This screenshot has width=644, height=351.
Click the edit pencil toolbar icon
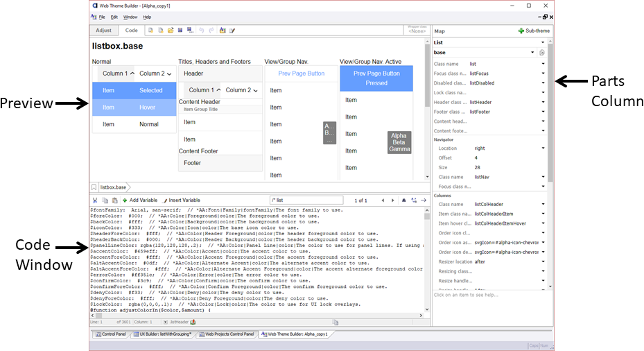232,31
